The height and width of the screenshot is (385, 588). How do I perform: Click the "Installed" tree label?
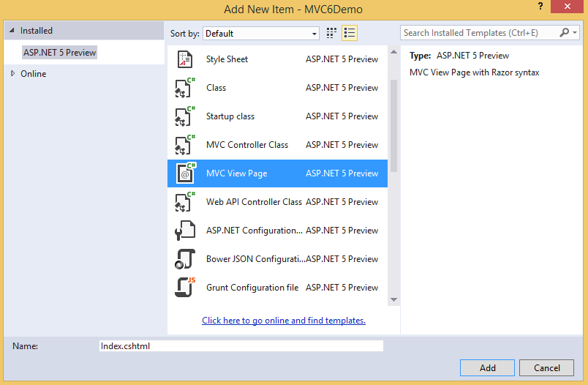click(37, 31)
